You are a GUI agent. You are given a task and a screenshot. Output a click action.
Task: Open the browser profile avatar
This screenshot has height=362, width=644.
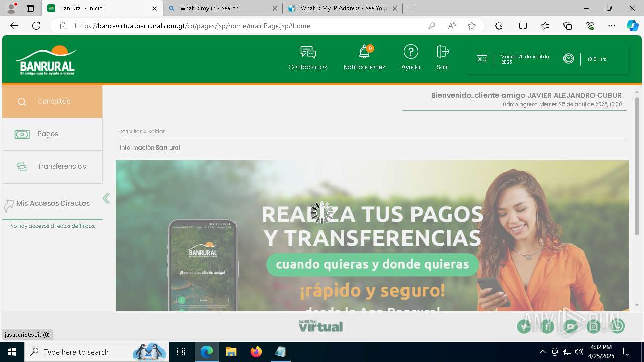(x=11, y=8)
